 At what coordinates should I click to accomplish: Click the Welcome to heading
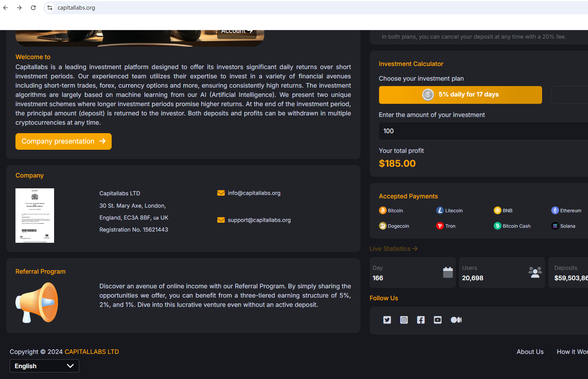click(x=33, y=57)
